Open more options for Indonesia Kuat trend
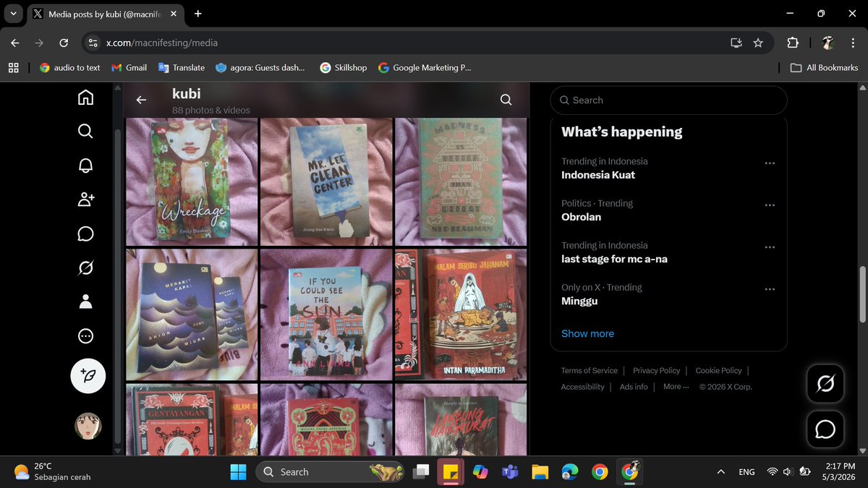 click(x=770, y=163)
